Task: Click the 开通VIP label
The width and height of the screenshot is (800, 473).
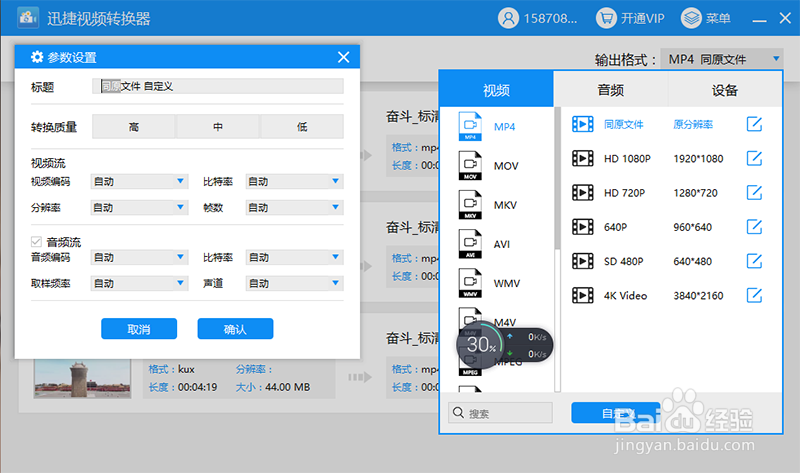Action: (x=642, y=19)
